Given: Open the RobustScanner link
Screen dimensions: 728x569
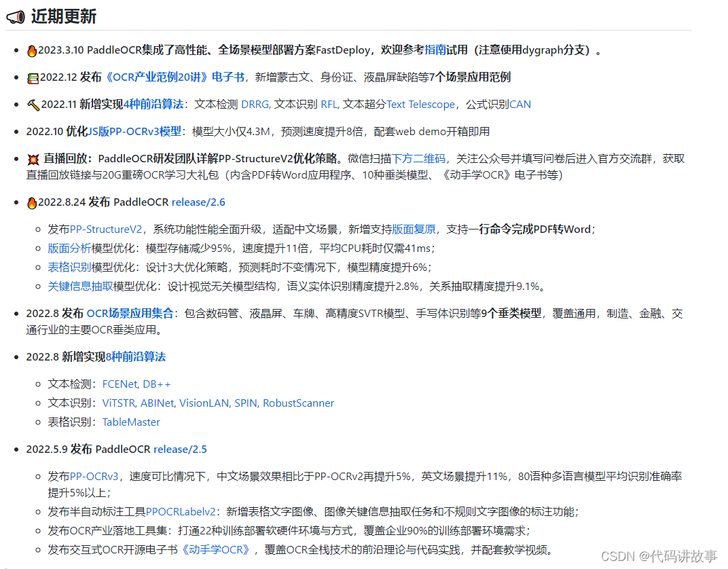Looking at the screenshot, I should [299, 403].
